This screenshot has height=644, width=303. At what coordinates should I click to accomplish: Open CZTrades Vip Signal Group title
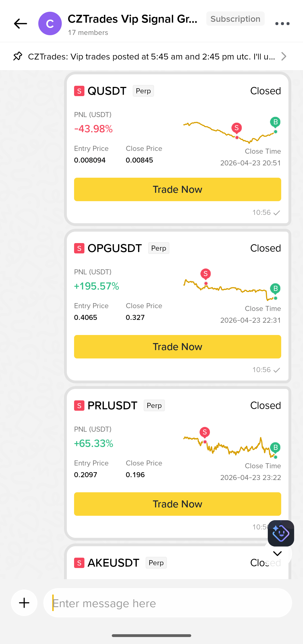point(132,19)
